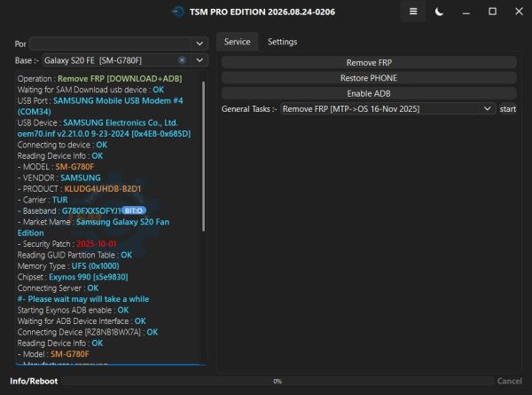This screenshot has height=395, width=532.
Task: Click 'oem70.inf v2.21.0.0' driver line
Action: 104,133
